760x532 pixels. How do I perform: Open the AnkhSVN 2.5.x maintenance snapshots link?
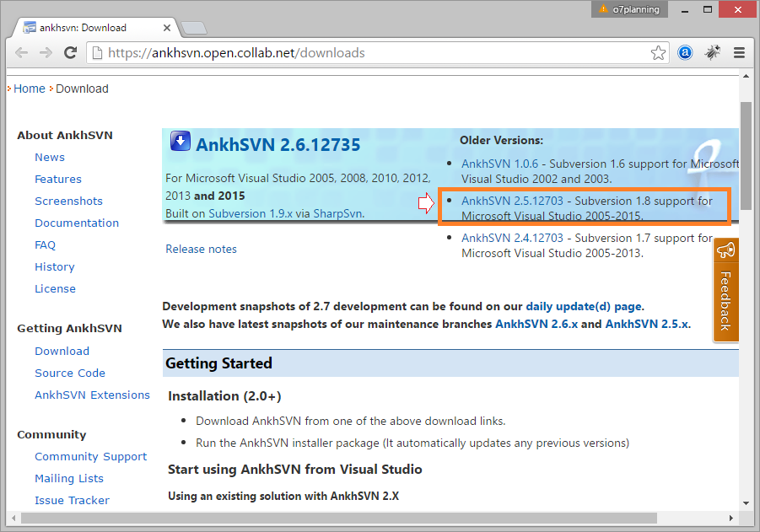pos(647,324)
